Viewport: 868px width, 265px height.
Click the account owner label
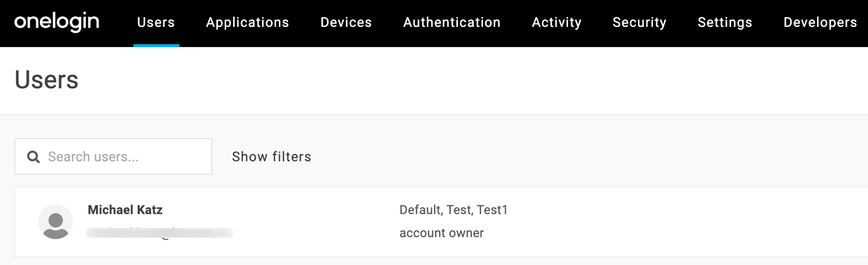point(442,233)
